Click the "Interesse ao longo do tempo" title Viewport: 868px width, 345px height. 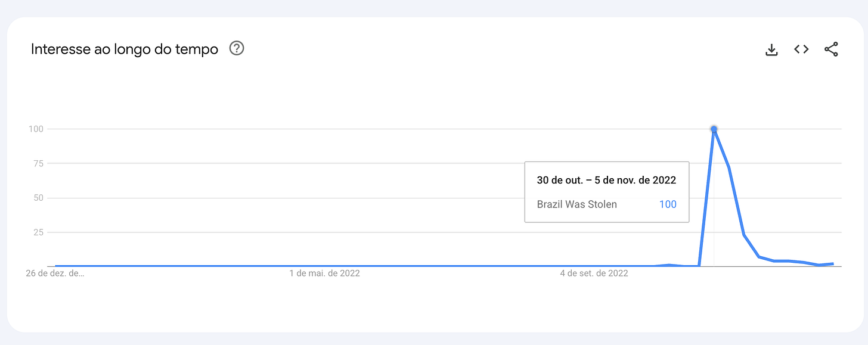click(x=125, y=49)
